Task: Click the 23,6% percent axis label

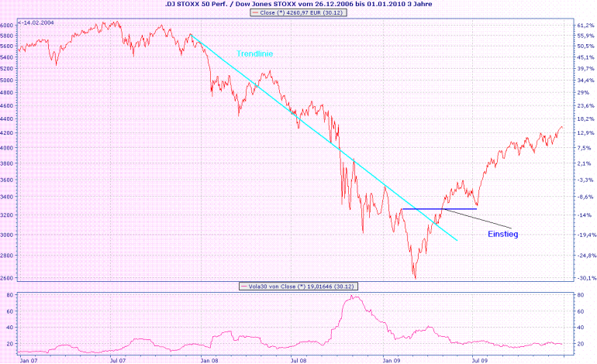Action: click(x=585, y=106)
